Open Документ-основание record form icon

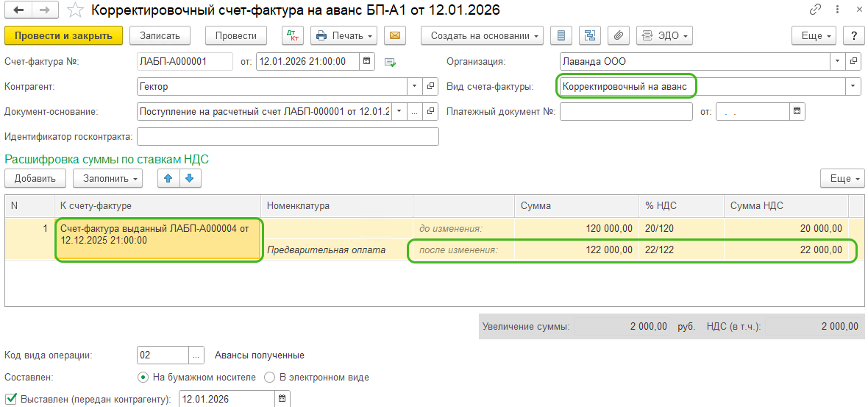coord(430,111)
